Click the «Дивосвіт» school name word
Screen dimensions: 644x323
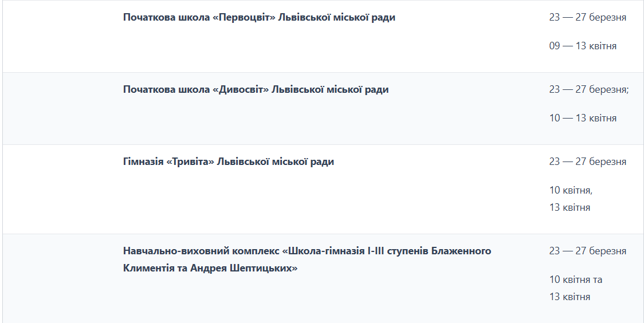pyautogui.click(x=241, y=89)
